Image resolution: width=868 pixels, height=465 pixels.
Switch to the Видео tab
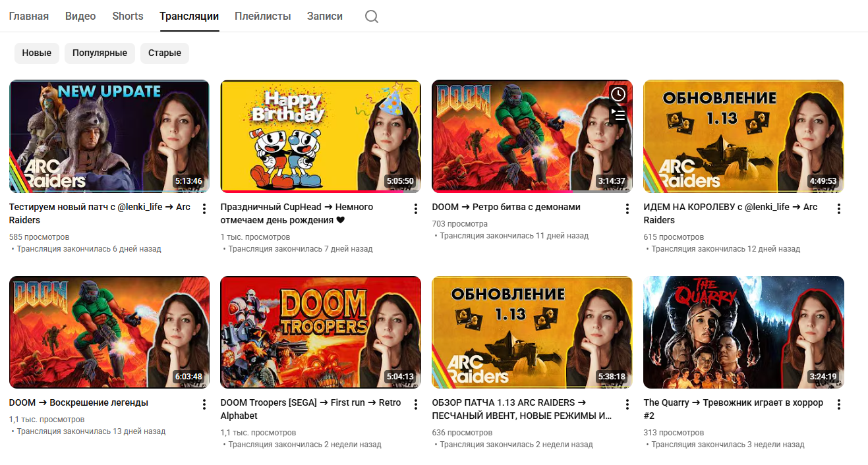pos(80,16)
